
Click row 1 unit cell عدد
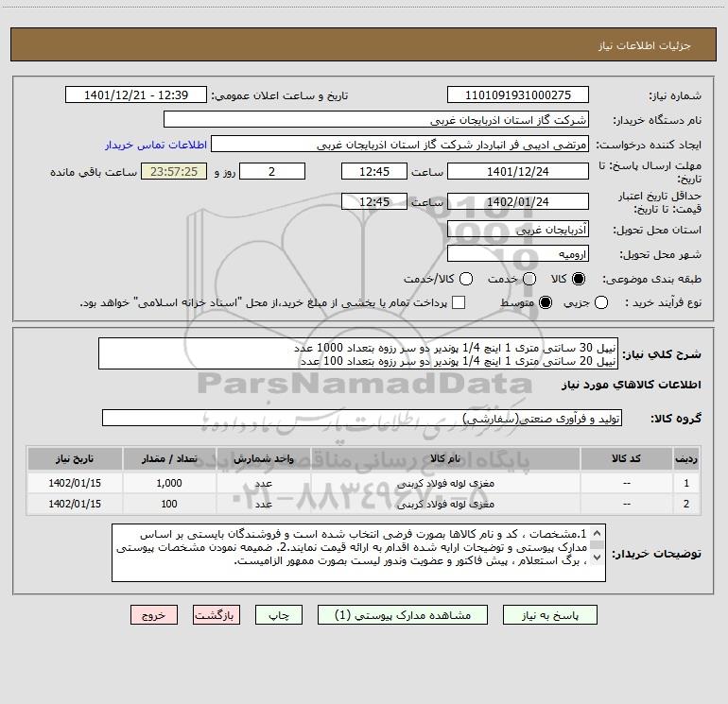tap(263, 483)
